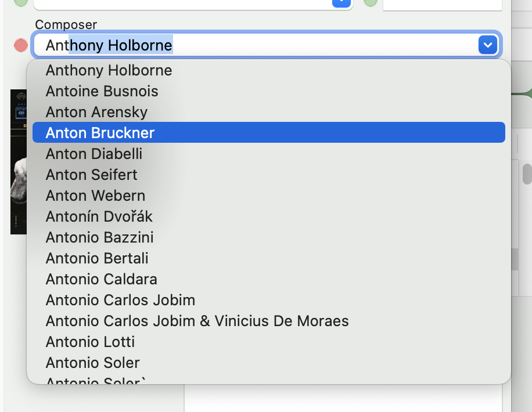The height and width of the screenshot is (412, 532).
Task: Pick Antonio Bertali from the list
Action: 97,258
